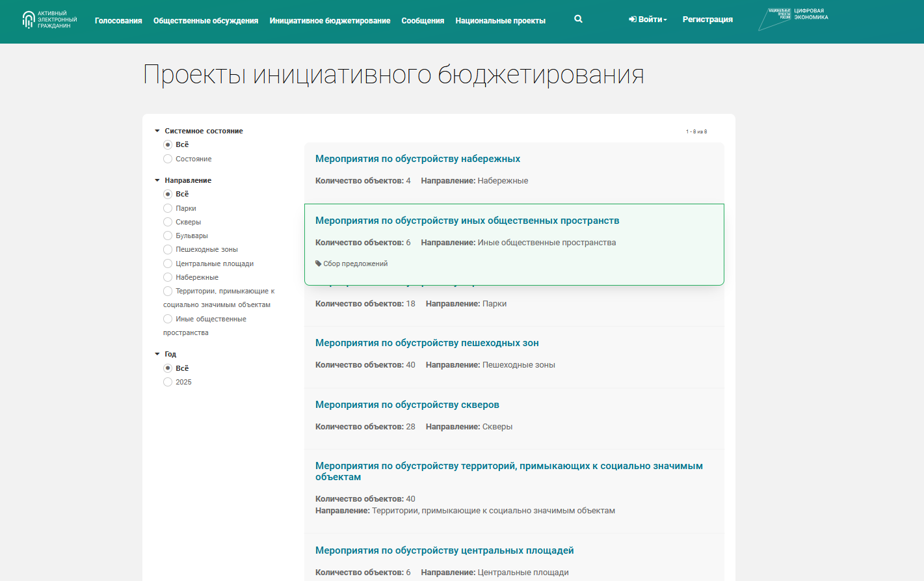Viewport: 924px width, 581px height.
Task: Select Иные общественные пространства filter
Action: click(168, 319)
